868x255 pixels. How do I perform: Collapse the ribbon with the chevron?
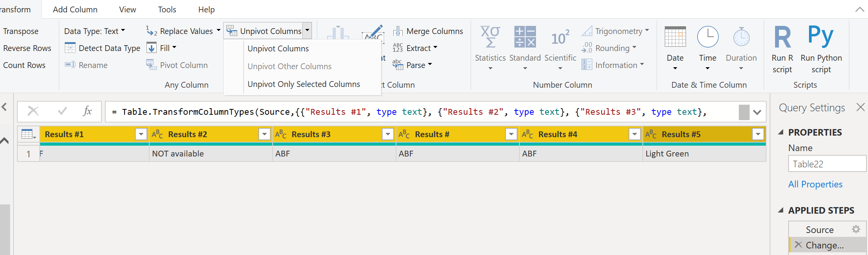[x=860, y=9]
